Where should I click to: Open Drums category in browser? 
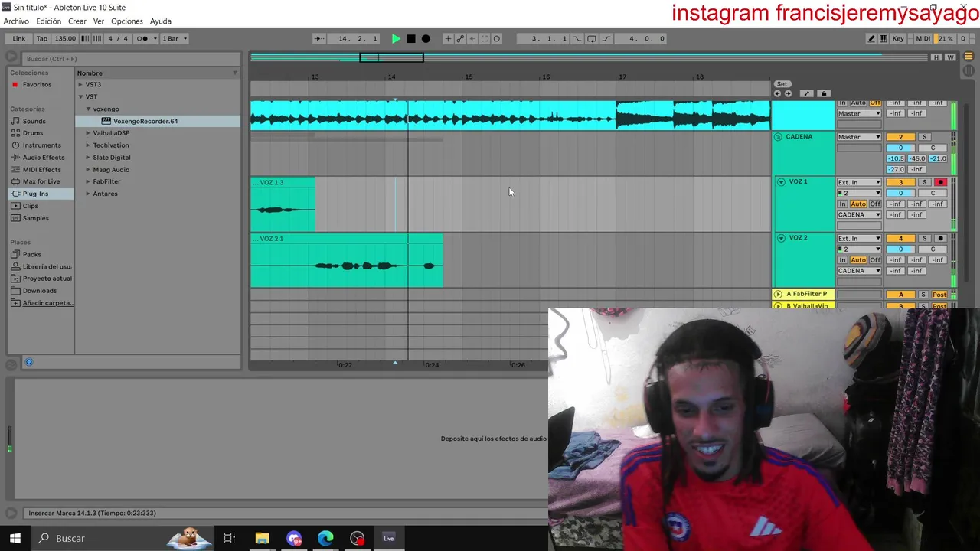coord(33,133)
